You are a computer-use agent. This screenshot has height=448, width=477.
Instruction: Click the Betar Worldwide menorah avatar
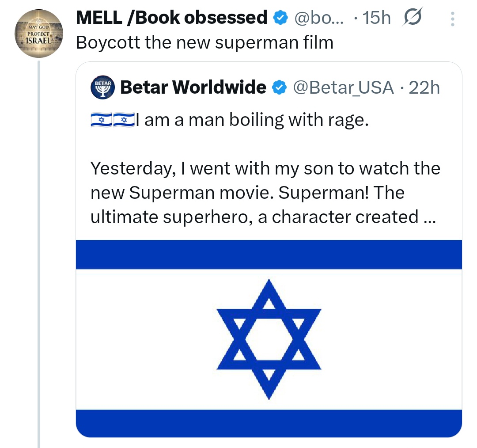(x=102, y=87)
